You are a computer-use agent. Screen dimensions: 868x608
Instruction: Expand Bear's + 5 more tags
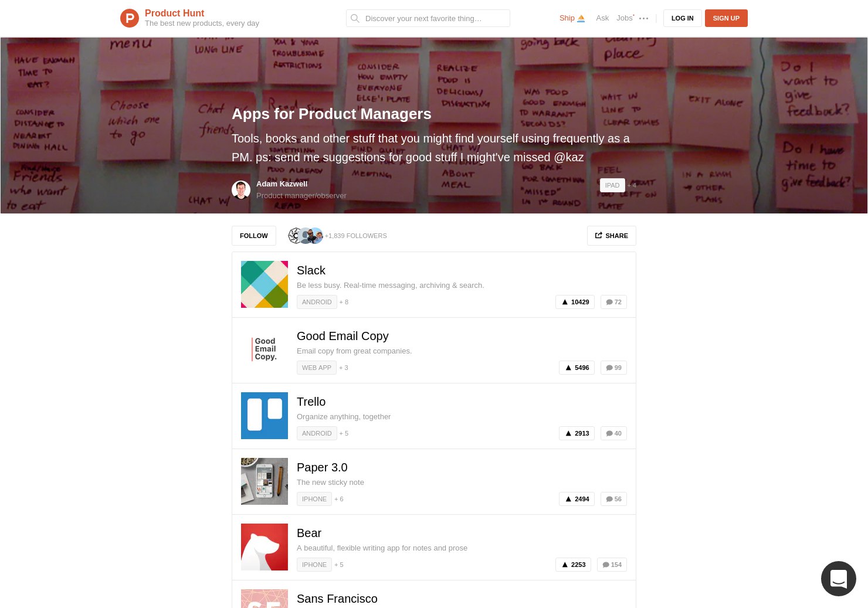point(339,565)
